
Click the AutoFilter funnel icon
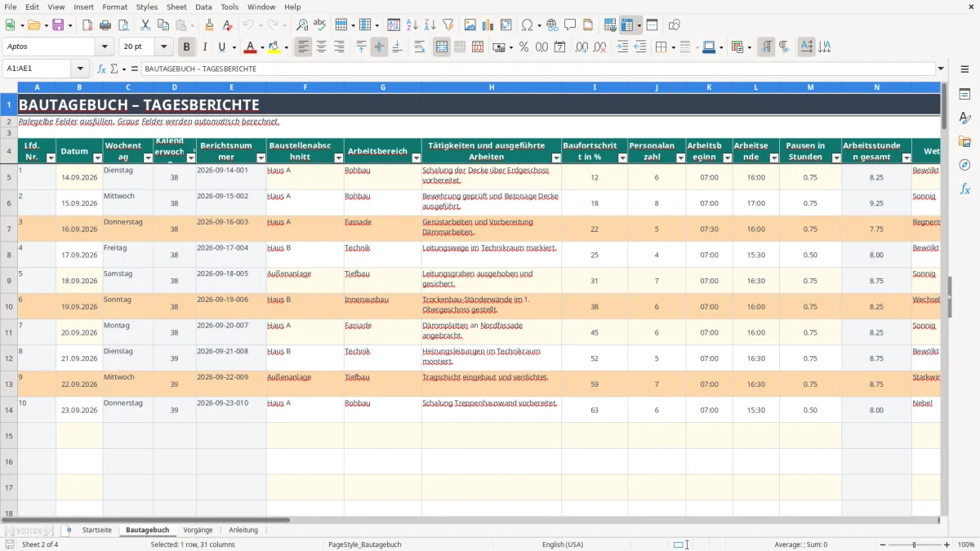(448, 25)
